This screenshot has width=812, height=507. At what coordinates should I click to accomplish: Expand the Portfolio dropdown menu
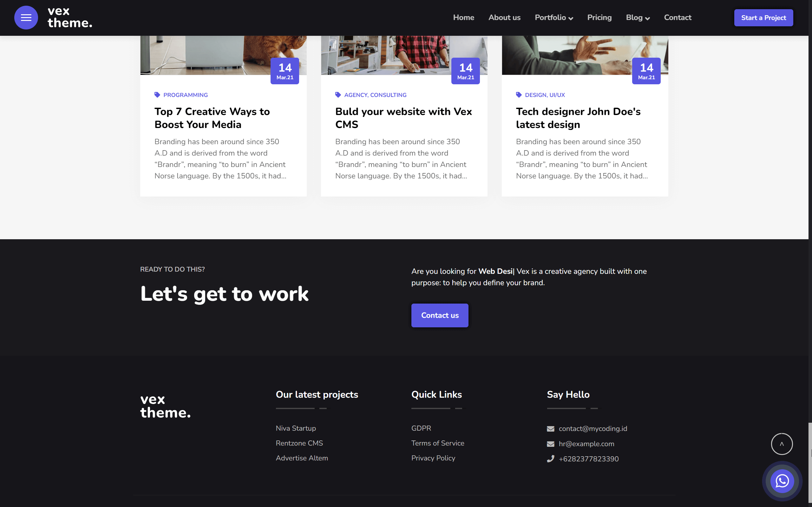[553, 17]
